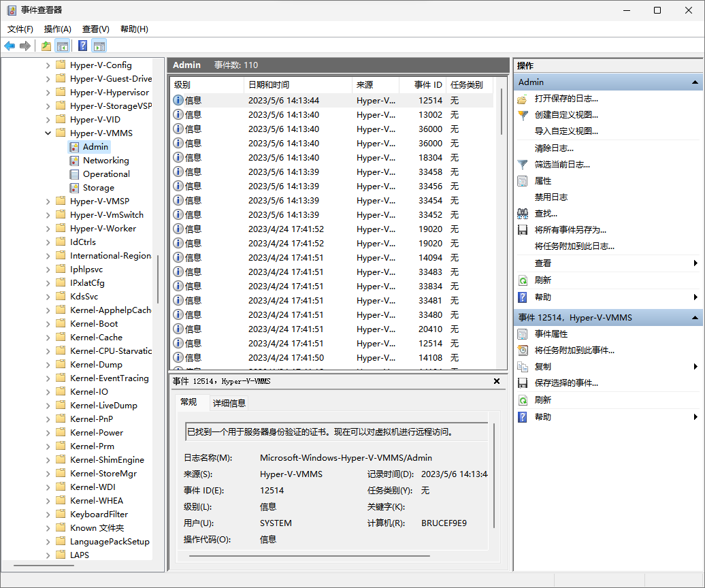705x588 pixels.
Task: Click event list vertical scrollbar
Action: pos(502,112)
